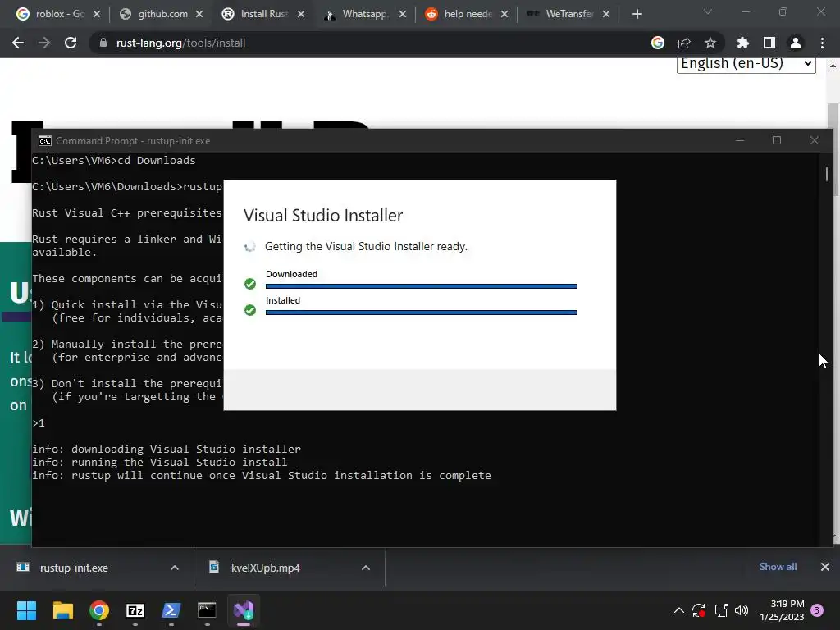Show hidden system tray icons
The image size is (840, 630).
[x=678, y=610]
